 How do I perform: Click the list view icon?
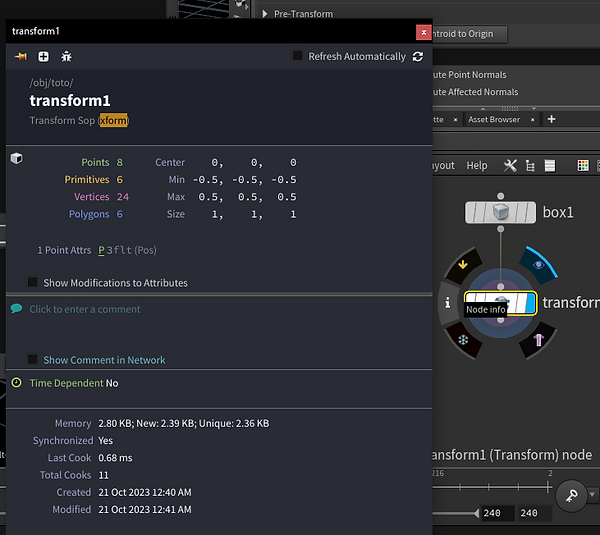tap(550, 166)
